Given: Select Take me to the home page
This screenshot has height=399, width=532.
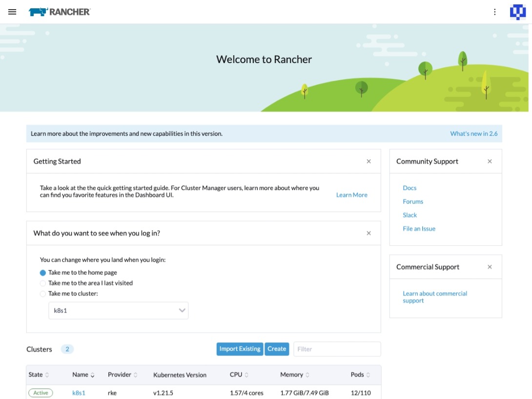Looking at the screenshot, I should [x=43, y=273].
